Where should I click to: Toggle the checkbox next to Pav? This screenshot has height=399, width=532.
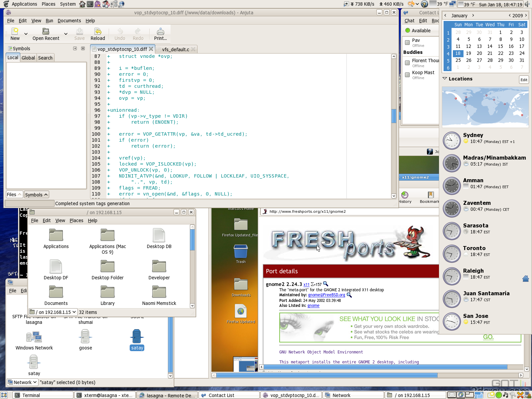pos(407,43)
